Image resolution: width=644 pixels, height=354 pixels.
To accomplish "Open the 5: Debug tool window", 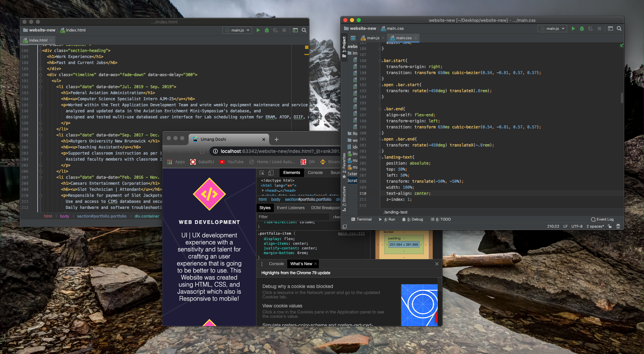I will 412,219.
